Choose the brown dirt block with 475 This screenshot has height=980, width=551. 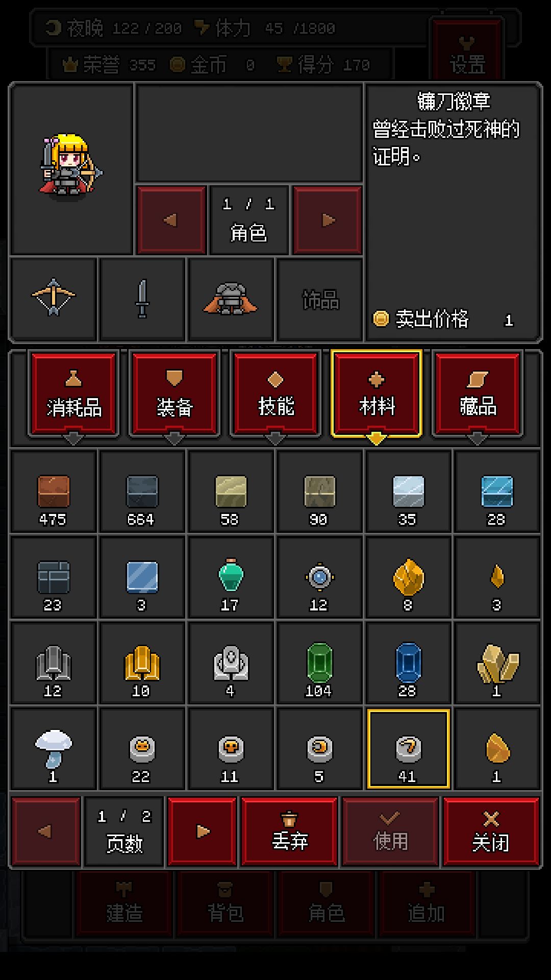(53, 492)
